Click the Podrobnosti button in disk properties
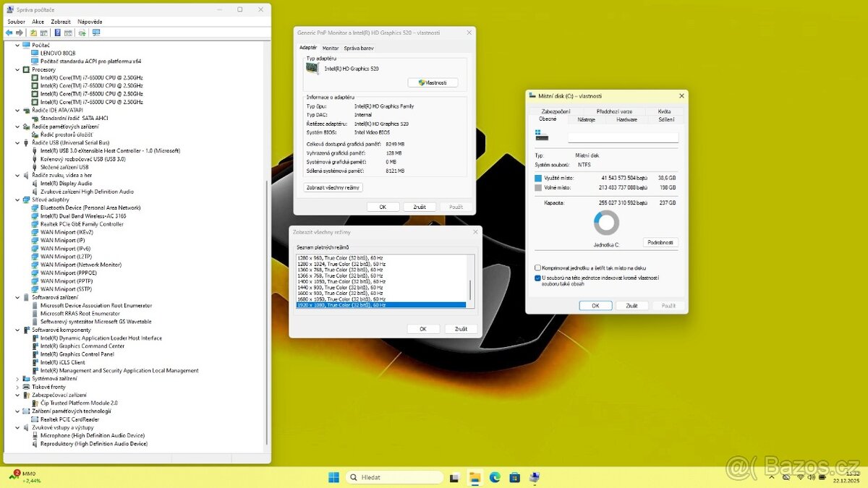The image size is (868, 488). click(659, 242)
